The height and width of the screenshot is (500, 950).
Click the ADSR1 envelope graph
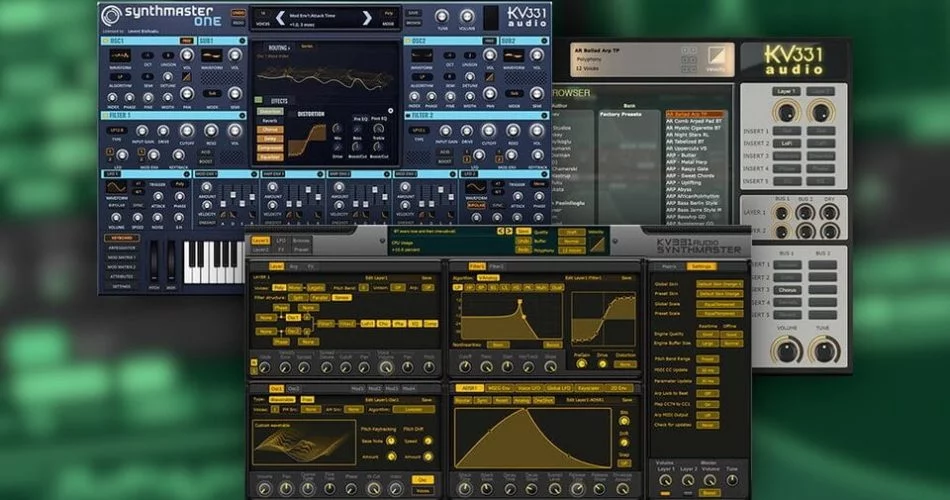[x=533, y=438]
